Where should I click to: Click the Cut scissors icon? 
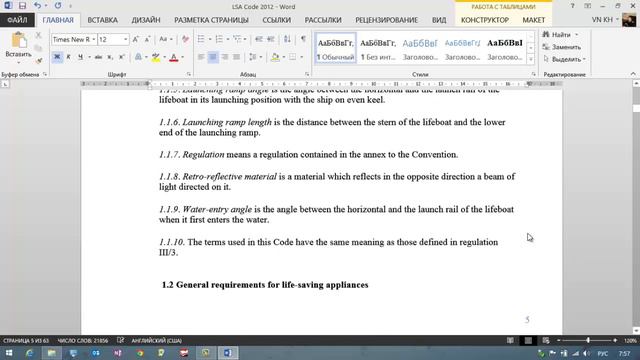[38, 36]
